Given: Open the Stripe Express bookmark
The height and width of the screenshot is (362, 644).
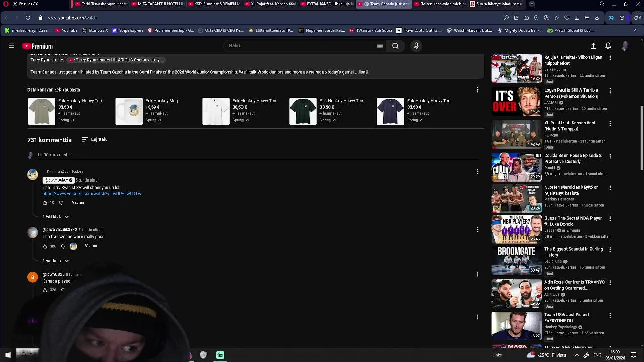Looking at the screenshot, I should coord(128,30).
